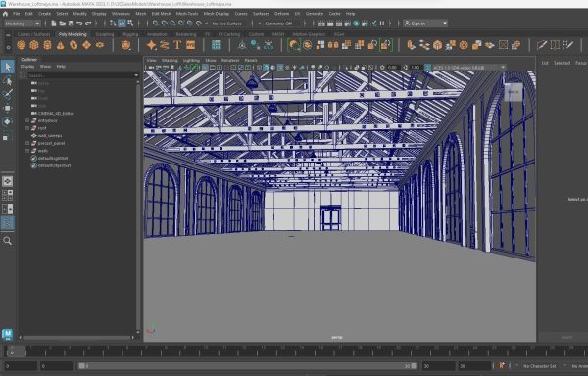This screenshot has width=588, height=376.
Task: Toggle the viewport grid display button
Action: click(x=205, y=68)
